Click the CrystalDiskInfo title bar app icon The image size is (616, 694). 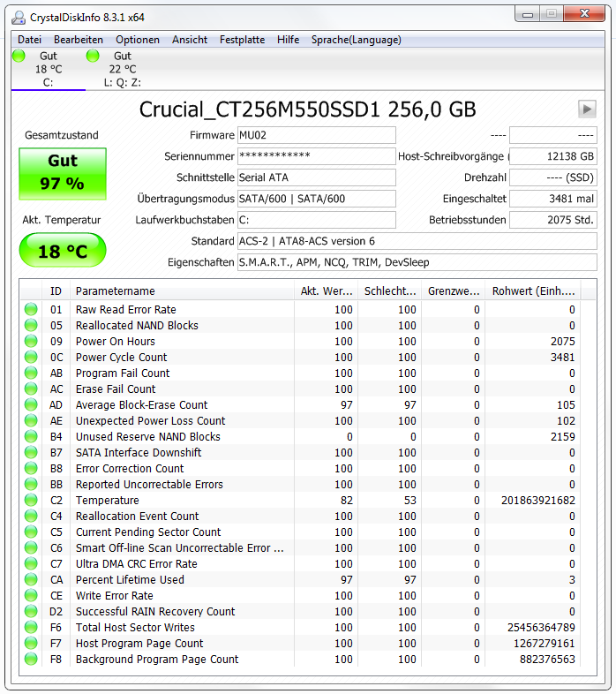pos(19,18)
